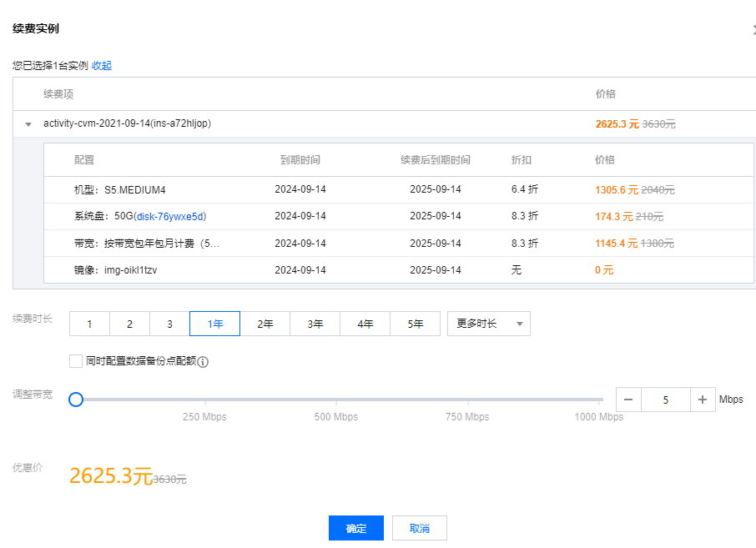Screen dimensions: 756x548
Task: Click the 镜像：img-oikl1tzv row text
Action: 116,270
